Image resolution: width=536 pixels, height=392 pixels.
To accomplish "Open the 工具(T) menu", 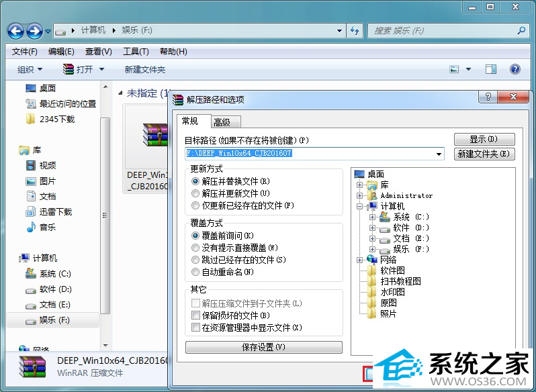I will pyautogui.click(x=136, y=52).
